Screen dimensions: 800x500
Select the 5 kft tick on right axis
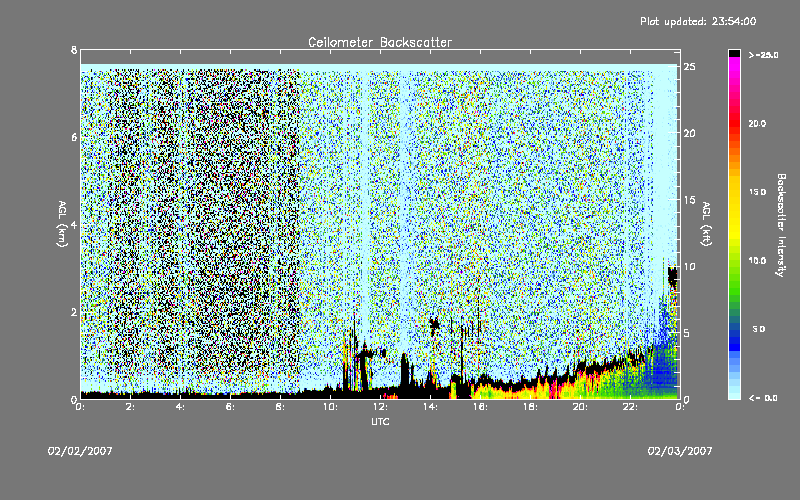click(687, 333)
